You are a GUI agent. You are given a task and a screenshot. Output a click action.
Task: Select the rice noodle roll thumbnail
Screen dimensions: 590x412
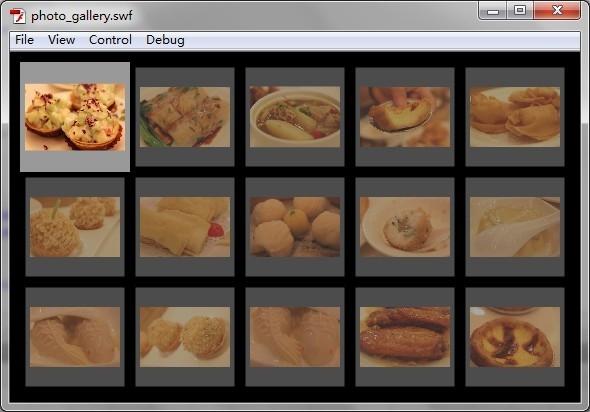(185, 117)
